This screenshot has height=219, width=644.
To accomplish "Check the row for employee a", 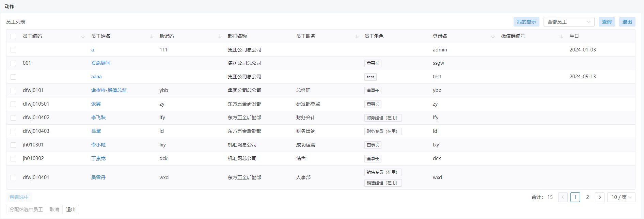I will tap(13, 50).
